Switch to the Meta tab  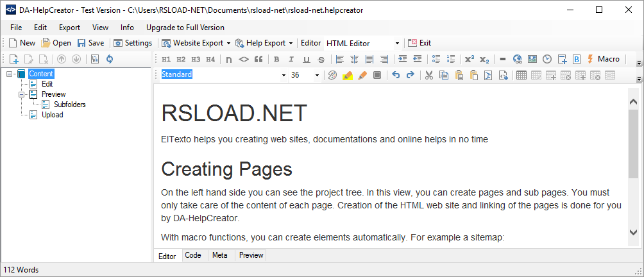pos(220,255)
